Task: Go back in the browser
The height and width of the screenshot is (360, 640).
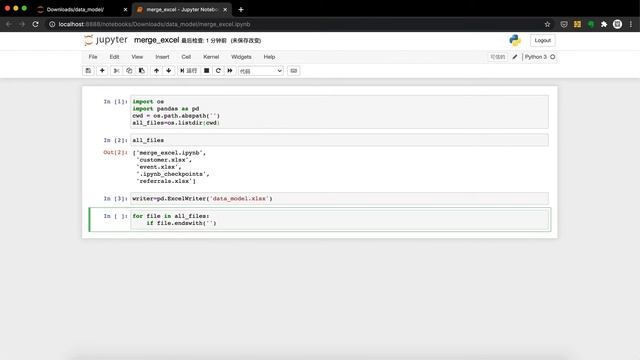Action: [x=9, y=24]
